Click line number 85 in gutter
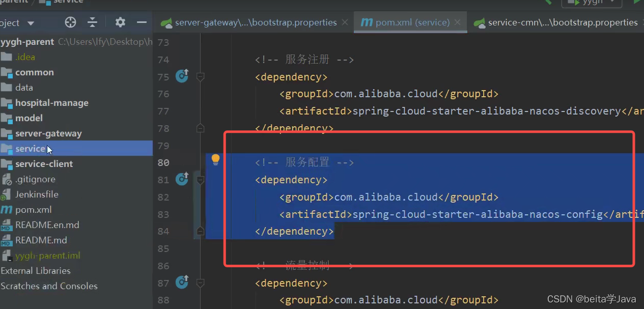The width and height of the screenshot is (644, 309). pos(163,248)
